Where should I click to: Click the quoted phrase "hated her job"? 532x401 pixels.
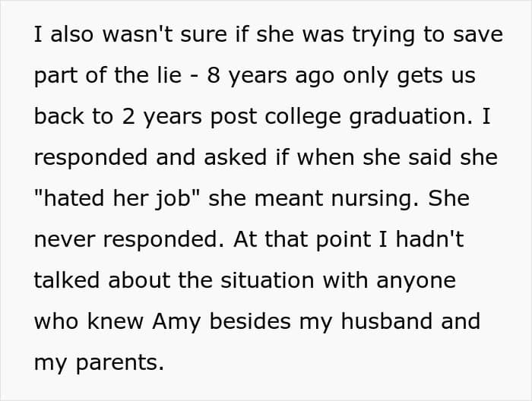pos(117,199)
